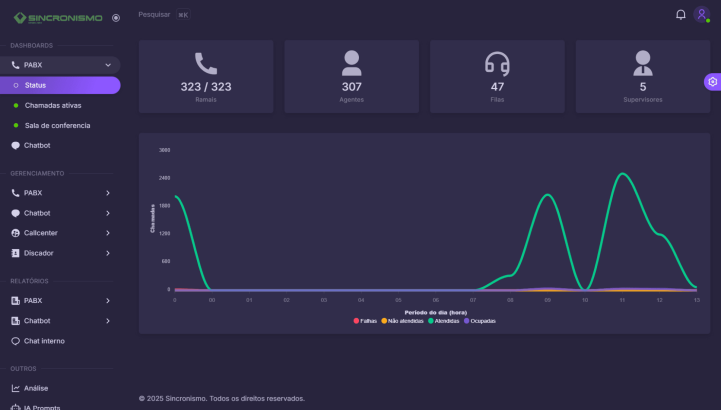The width and height of the screenshot is (721, 410).
Task: Click the settings gear tab on right edge
Action: [712, 82]
